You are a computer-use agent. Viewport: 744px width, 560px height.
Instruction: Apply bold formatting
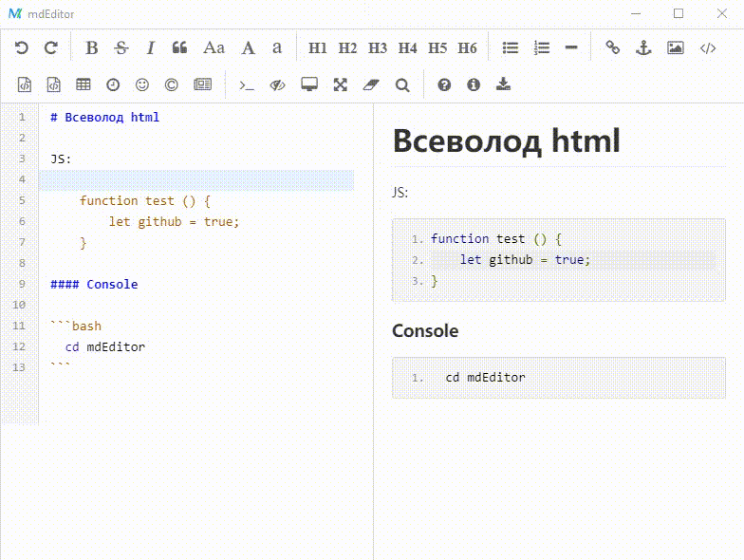91,47
